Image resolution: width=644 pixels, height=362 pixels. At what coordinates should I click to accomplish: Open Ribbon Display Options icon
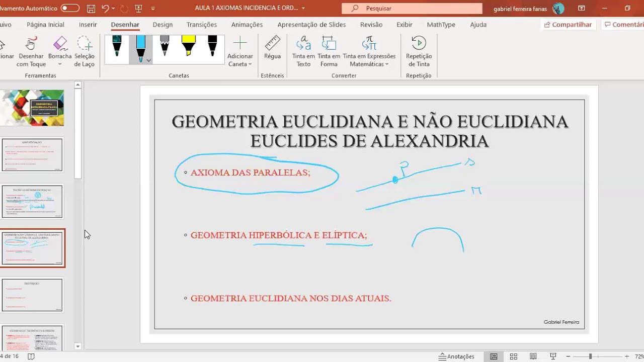pos(582,9)
